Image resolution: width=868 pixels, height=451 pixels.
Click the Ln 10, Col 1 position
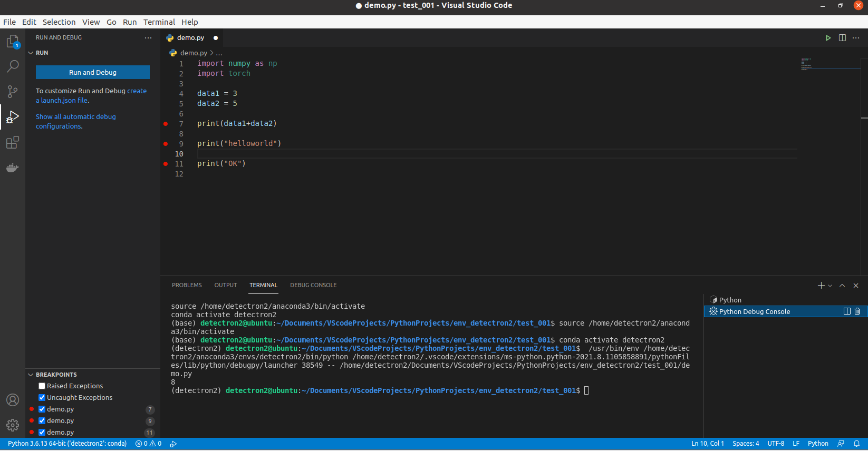pyautogui.click(x=708, y=444)
